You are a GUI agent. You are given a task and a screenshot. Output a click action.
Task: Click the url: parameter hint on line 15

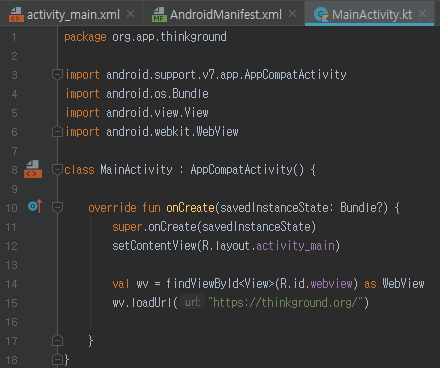[192, 303]
